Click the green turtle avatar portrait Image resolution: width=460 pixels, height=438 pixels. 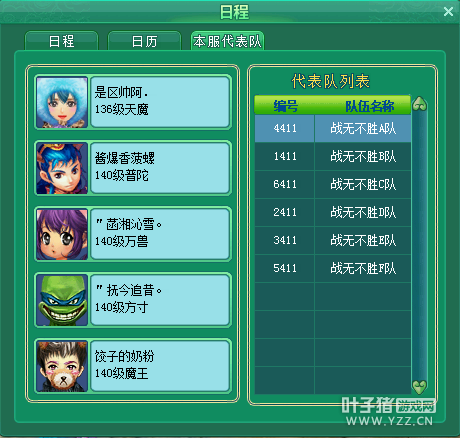(x=62, y=300)
